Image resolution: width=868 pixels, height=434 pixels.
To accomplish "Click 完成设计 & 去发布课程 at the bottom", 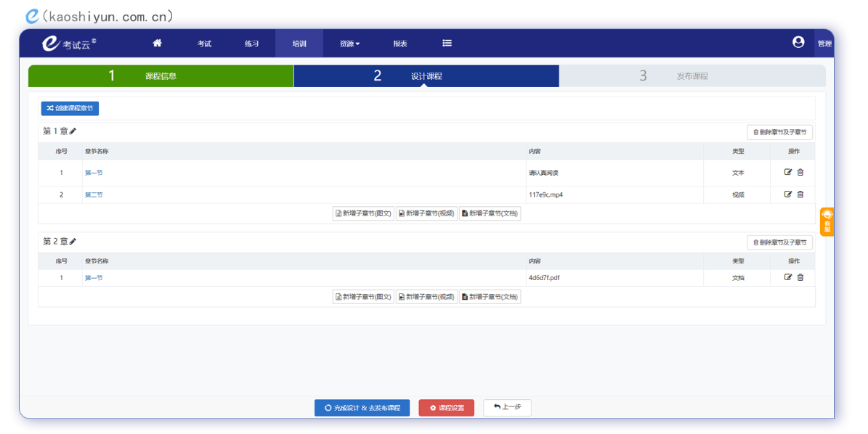I will click(362, 407).
